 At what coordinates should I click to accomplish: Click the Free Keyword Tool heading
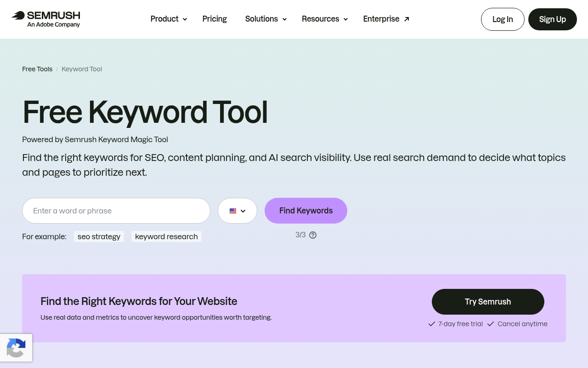pos(145,112)
